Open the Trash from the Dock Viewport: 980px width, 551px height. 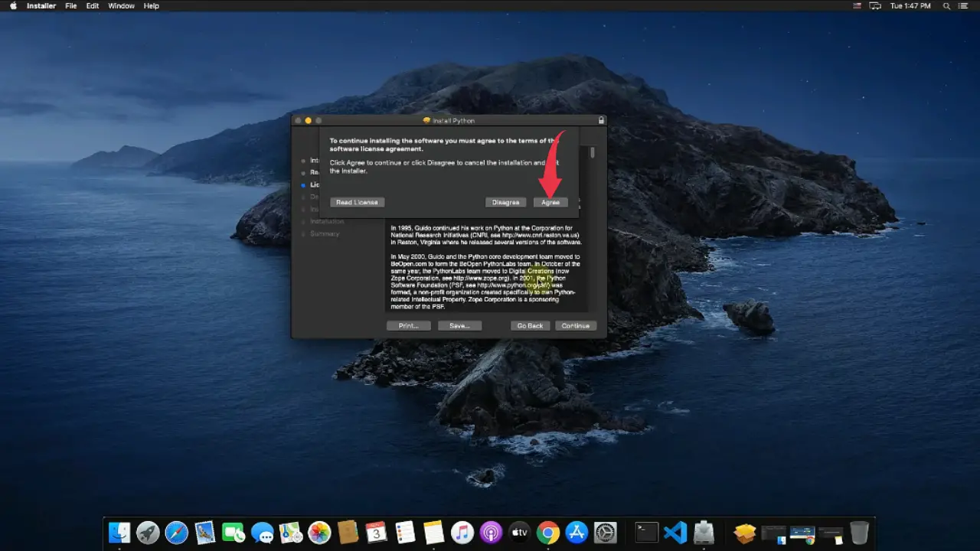859,532
